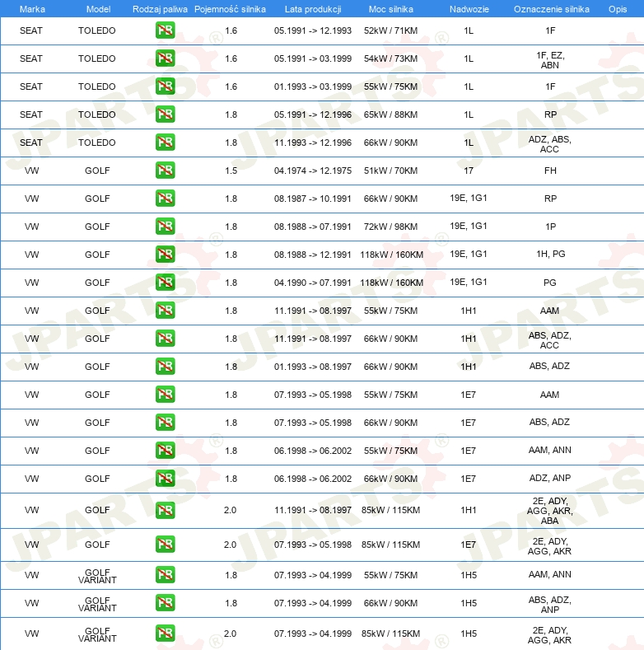Click the Opis column header
This screenshot has height=650, width=644.
[618, 9]
